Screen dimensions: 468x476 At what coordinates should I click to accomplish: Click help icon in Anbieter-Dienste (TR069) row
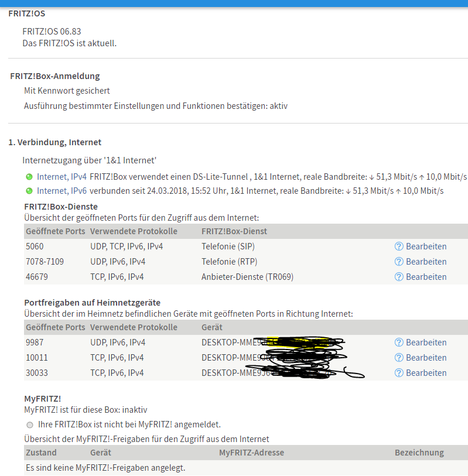click(x=399, y=276)
